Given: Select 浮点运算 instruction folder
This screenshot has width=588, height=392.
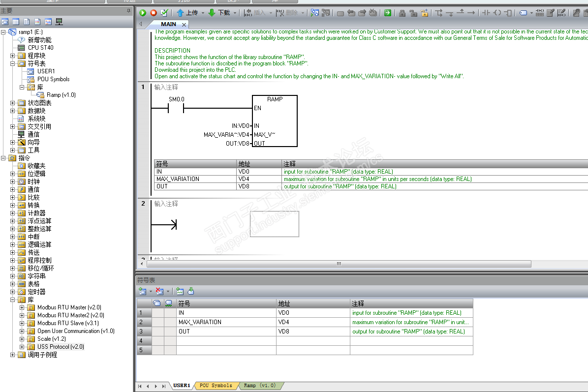Looking at the screenshot, I should coord(39,221).
